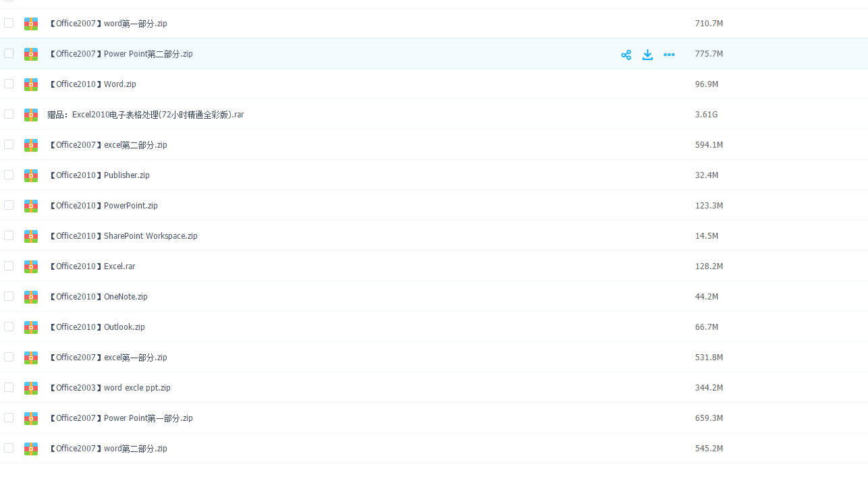This screenshot has width=868, height=481.
Task: Open file 【Office2010】PowerPoint.zip
Action: (103, 206)
